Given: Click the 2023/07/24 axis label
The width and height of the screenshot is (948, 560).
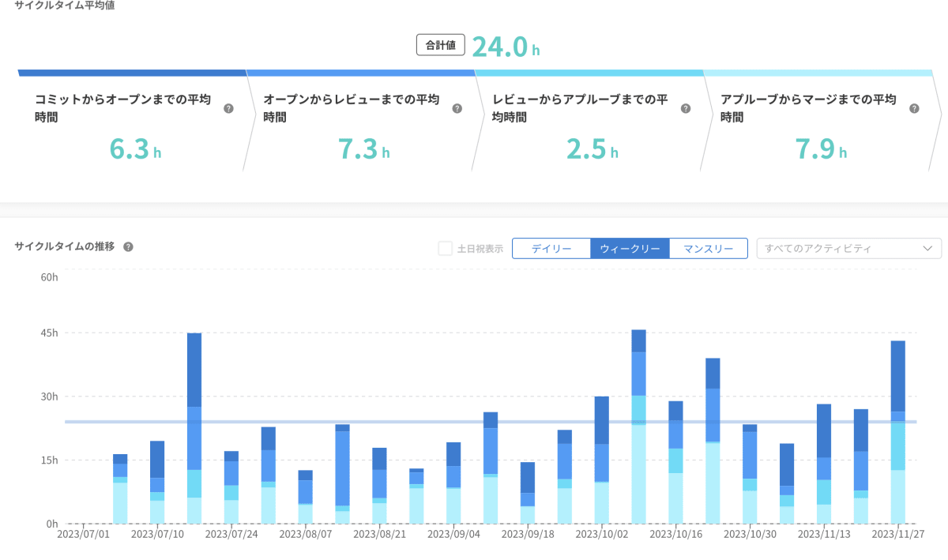Looking at the screenshot, I should 231,534.
